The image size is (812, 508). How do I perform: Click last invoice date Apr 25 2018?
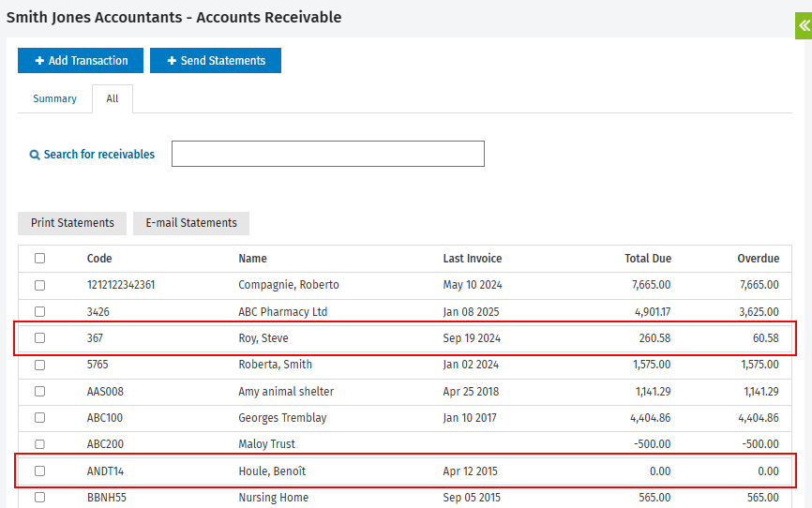(471, 392)
